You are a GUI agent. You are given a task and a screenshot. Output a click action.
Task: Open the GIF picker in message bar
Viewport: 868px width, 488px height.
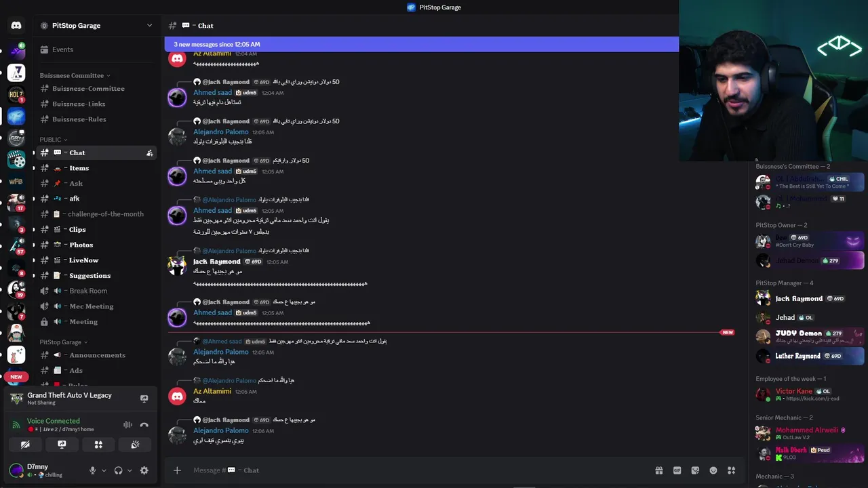pos(677,470)
